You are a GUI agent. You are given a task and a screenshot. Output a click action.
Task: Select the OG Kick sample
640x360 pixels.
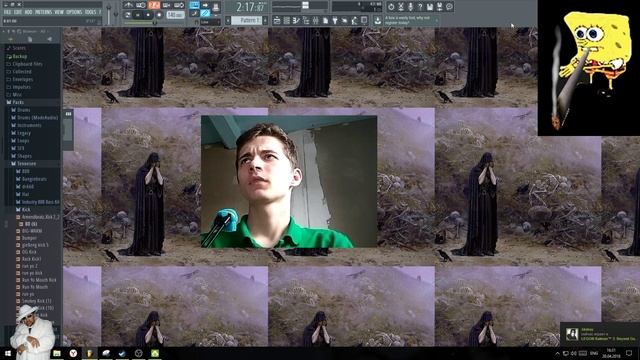click(29, 252)
